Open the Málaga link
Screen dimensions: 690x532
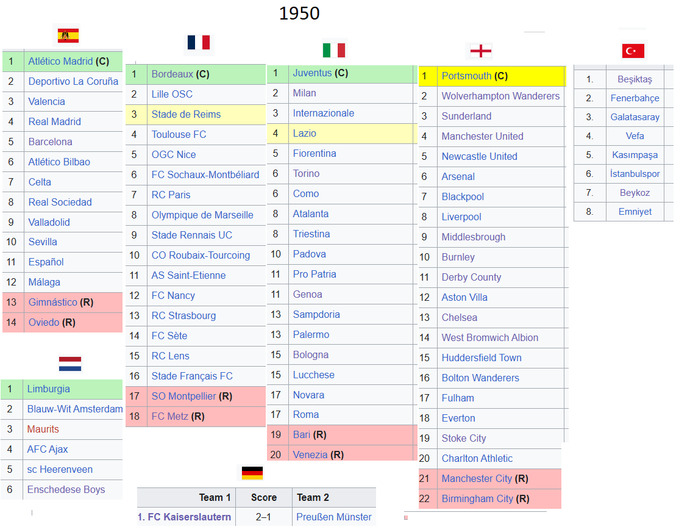click(44, 282)
